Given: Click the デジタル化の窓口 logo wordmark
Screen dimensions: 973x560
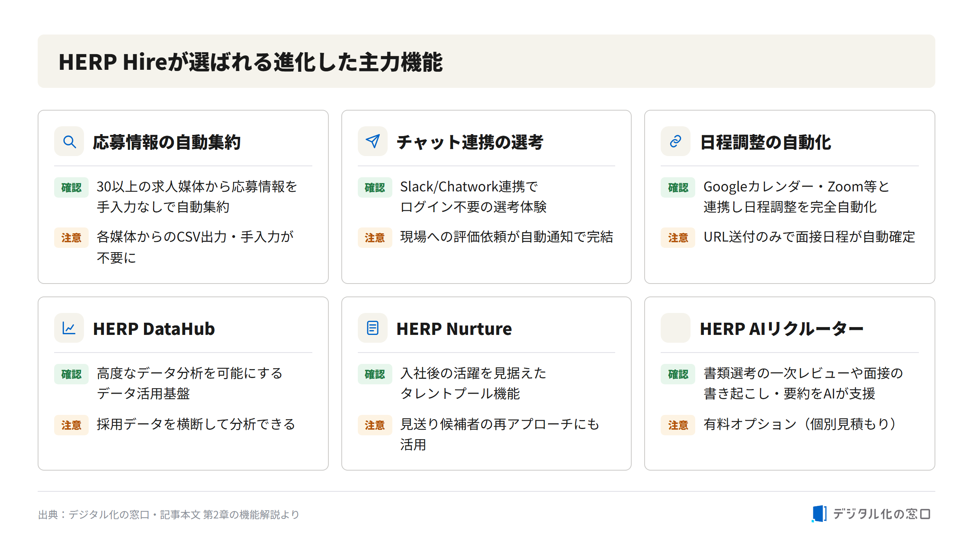Looking at the screenshot, I should (882, 514).
